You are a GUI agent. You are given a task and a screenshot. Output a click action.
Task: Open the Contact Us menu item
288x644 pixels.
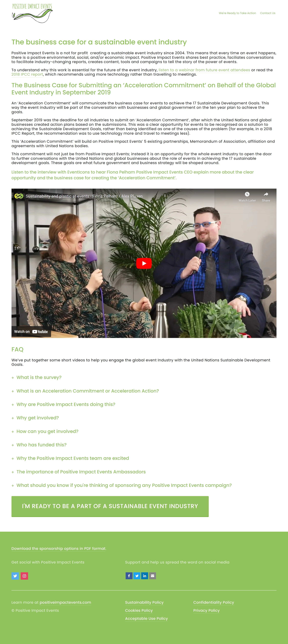[x=268, y=13]
